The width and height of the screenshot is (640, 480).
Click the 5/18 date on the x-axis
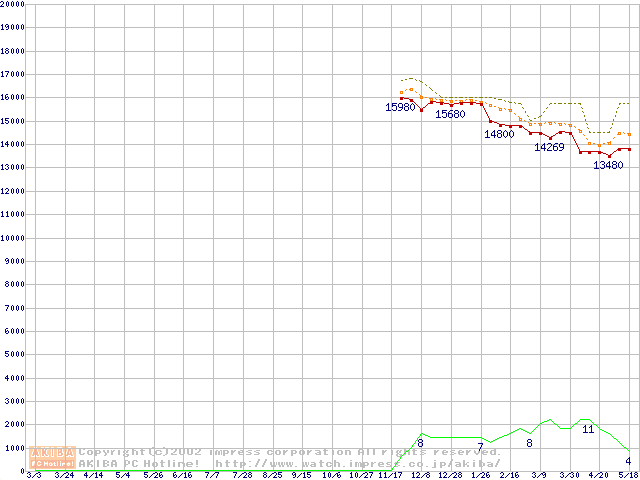[x=627, y=475]
